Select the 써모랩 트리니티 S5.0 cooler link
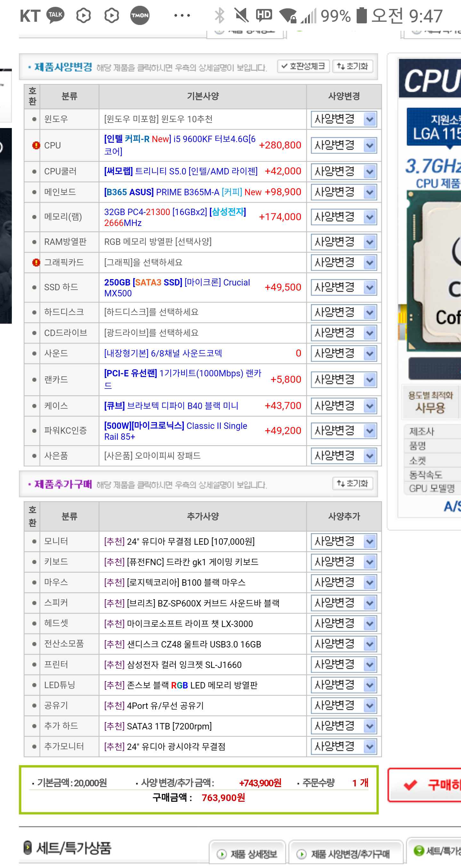The width and height of the screenshot is (461, 868). pyautogui.click(x=181, y=171)
